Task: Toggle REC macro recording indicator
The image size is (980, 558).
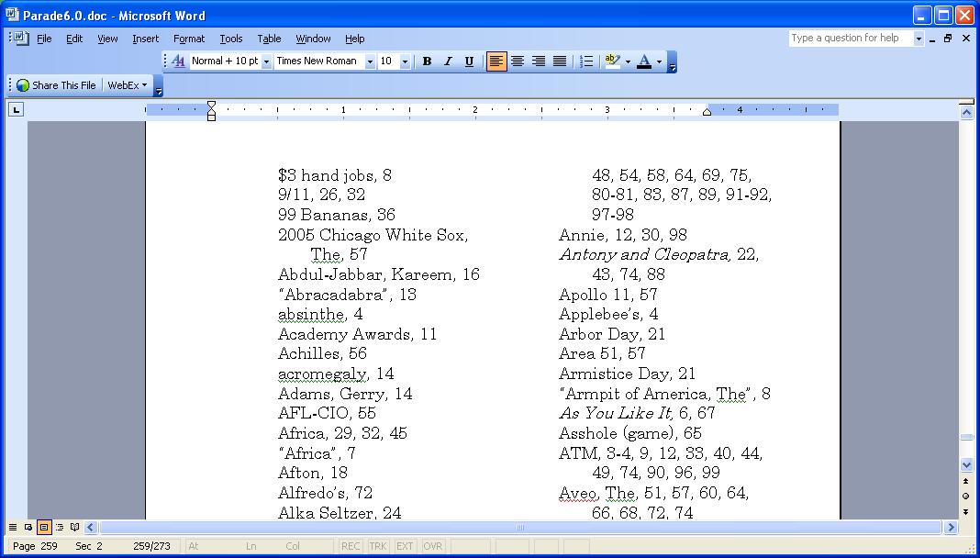Action: (x=351, y=546)
